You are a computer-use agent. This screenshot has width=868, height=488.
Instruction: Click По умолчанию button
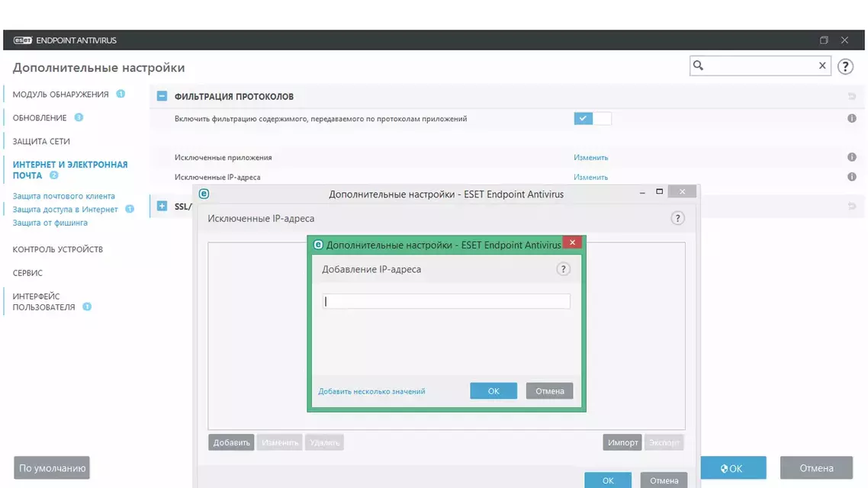(52, 468)
